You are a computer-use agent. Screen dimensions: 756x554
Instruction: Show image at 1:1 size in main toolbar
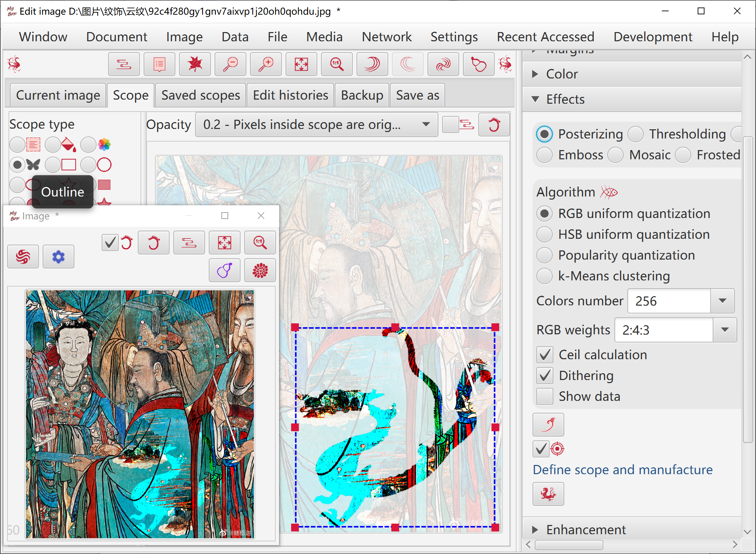tap(337, 64)
